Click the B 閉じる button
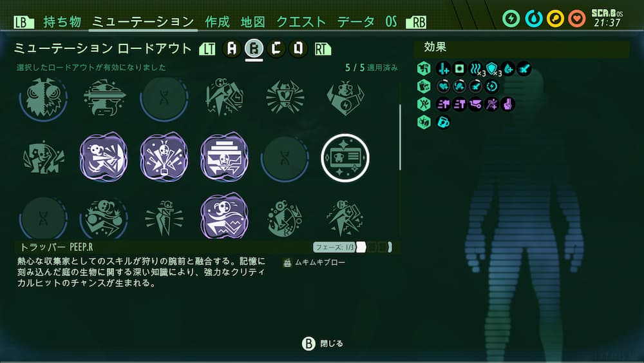The image size is (644, 363). (323, 344)
